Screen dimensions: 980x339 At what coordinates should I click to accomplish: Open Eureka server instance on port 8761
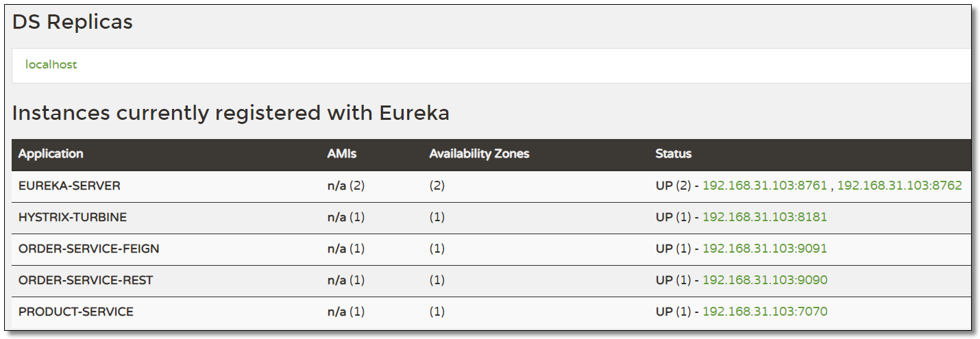click(x=765, y=186)
